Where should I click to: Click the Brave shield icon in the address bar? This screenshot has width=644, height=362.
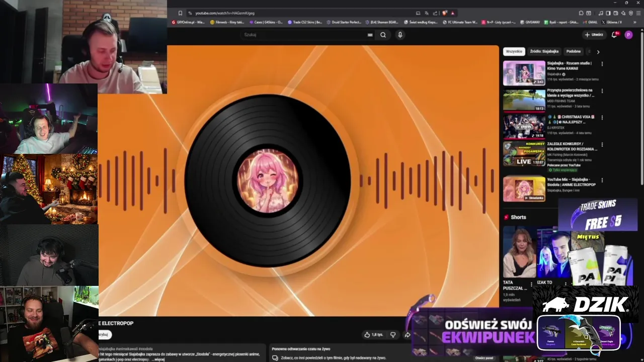coord(444,13)
